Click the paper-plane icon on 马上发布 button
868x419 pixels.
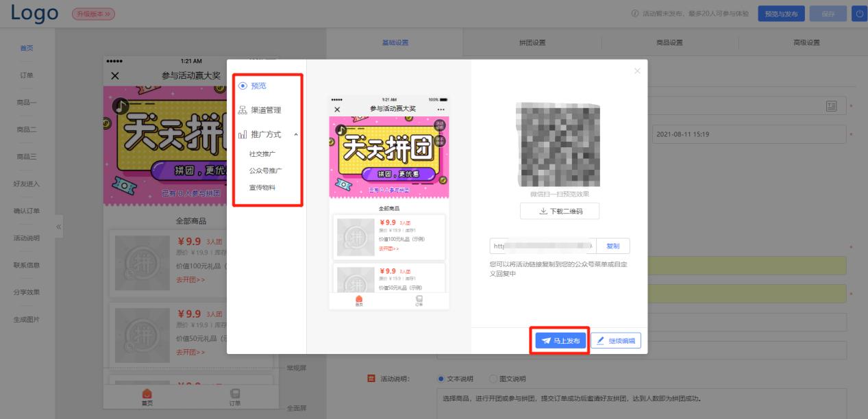point(545,340)
